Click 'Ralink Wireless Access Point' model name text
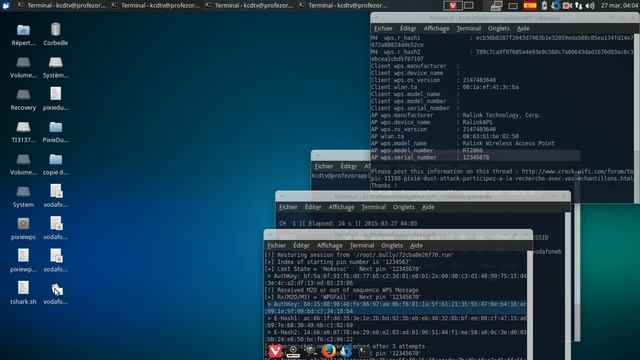 click(x=508, y=144)
